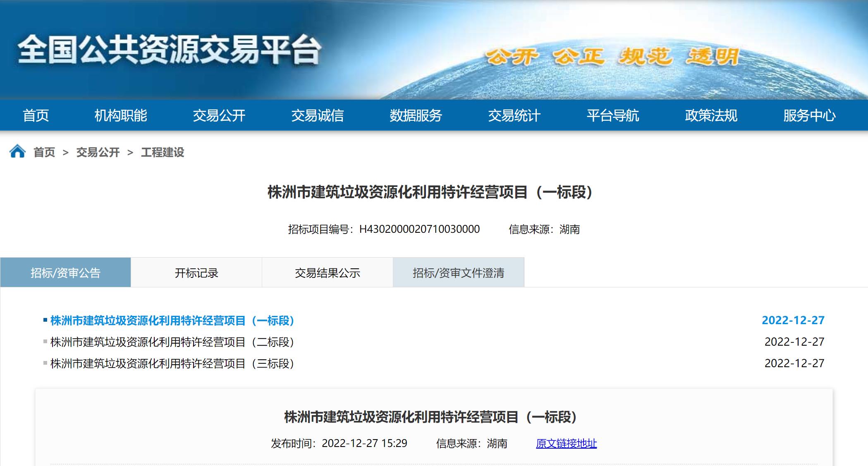Image resolution: width=868 pixels, height=466 pixels.
Task: Open 政策法规 navigation menu
Action: (x=711, y=115)
